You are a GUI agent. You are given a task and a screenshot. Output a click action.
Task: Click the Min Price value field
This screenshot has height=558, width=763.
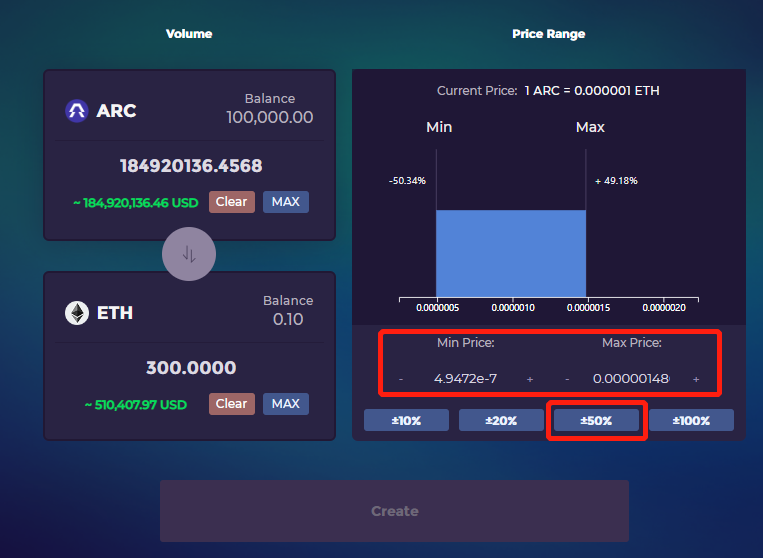coord(465,379)
